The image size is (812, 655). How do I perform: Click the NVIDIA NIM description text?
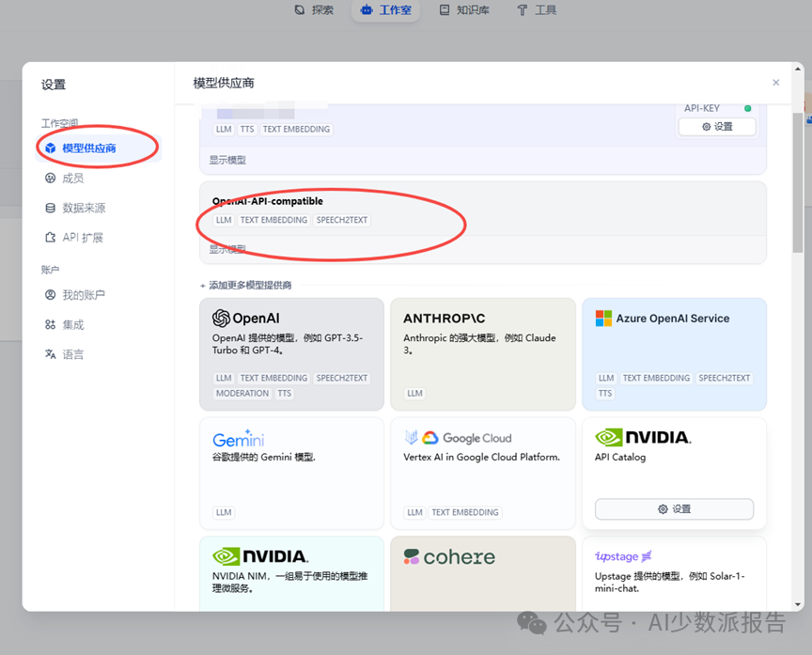tap(290, 582)
